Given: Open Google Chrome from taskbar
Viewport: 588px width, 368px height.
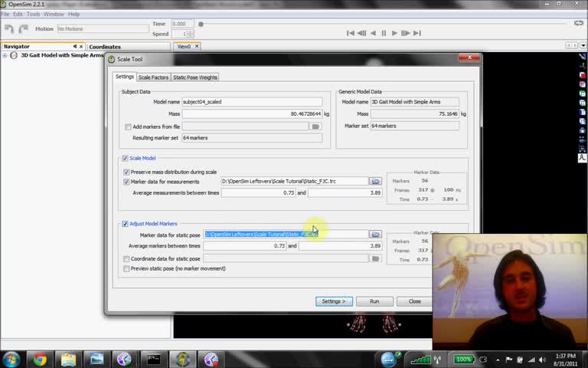Looking at the screenshot, I should click(x=40, y=360).
